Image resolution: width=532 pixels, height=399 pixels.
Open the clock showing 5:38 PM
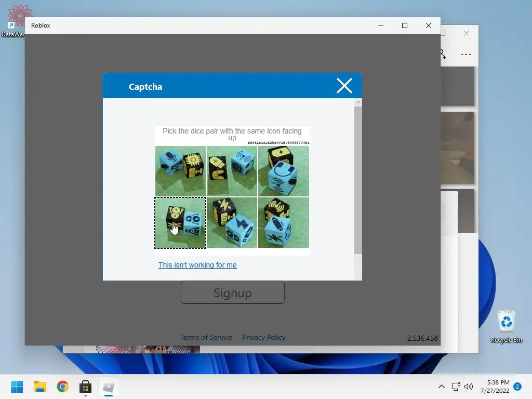click(495, 387)
